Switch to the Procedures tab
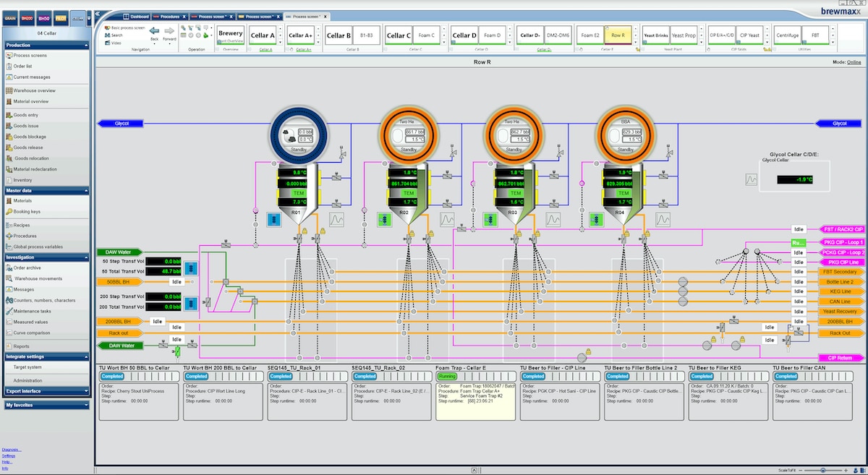 [170, 15]
